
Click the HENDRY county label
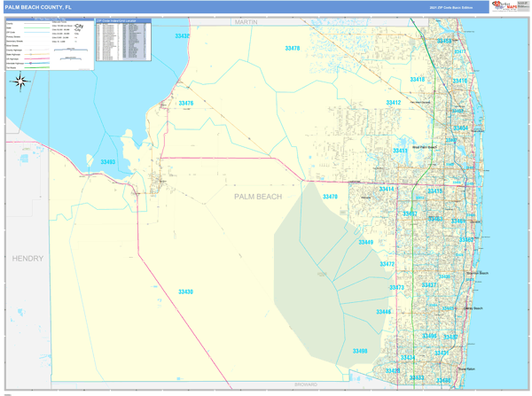click(x=27, y=259)
